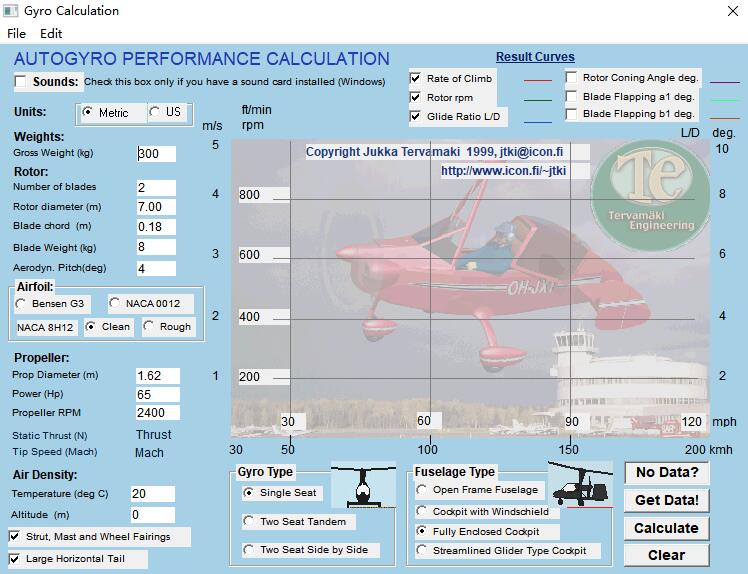The height and width of the screenshot is (574, 748).
Task: Click the 800 rpm axis label
Action: (249, 195)
